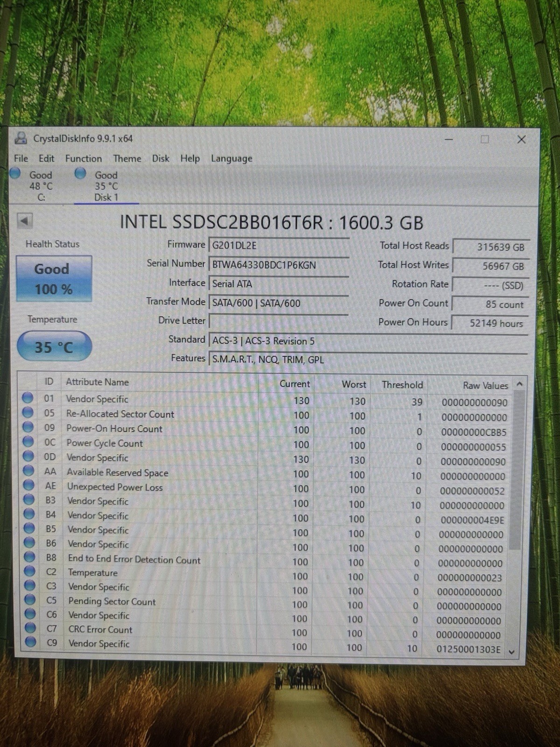560x747 pixels.
Task: Click status icon for attribute B4
Action: pyautogui.click(x=29, y=514)
